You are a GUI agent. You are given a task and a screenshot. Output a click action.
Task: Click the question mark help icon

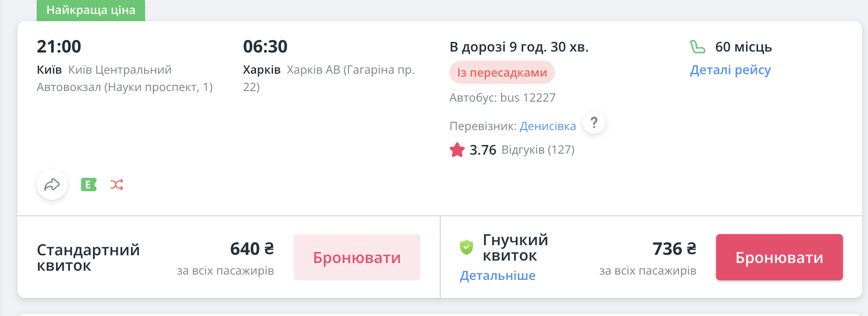click(x=594, y=123)
